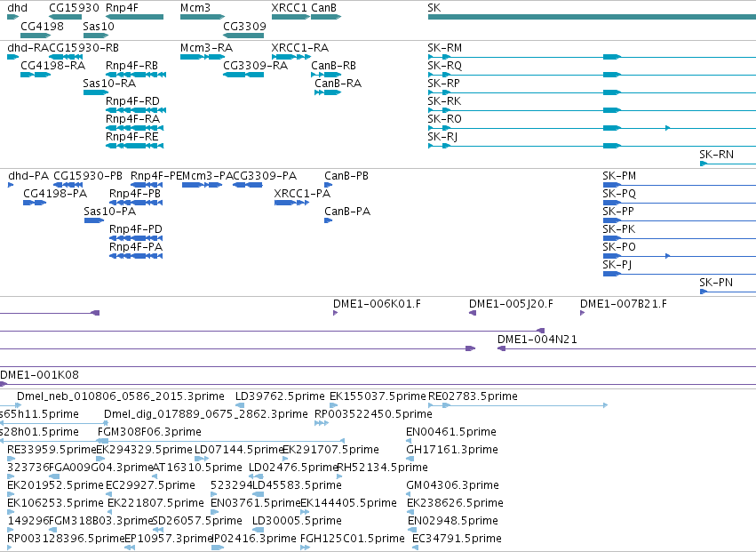Image resolution: width=756 pixels, height=552 pixels.
Task: Open protein Rnp4F-PB label
Action: pos(135,194)
